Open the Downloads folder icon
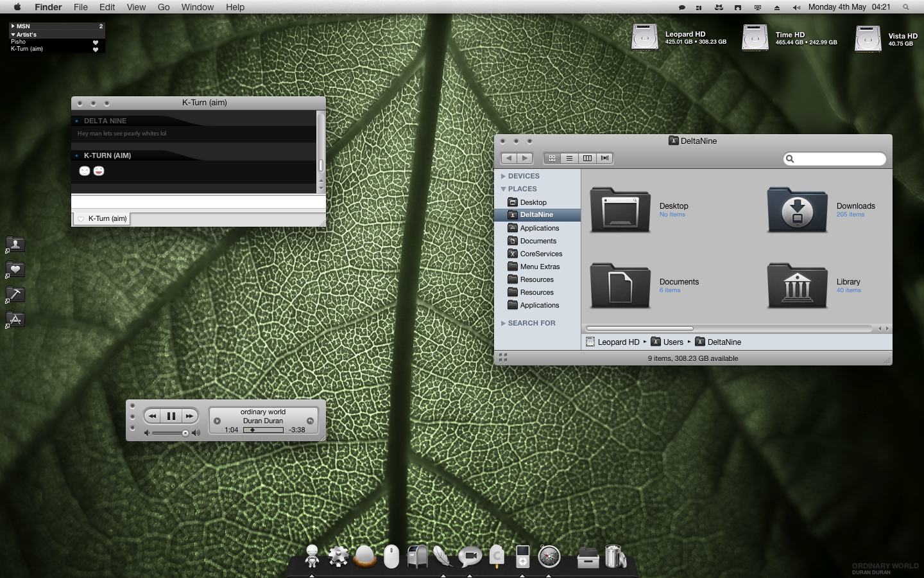Screen dimensions: 924x578 pyautogui.click(x=798, y=210)
